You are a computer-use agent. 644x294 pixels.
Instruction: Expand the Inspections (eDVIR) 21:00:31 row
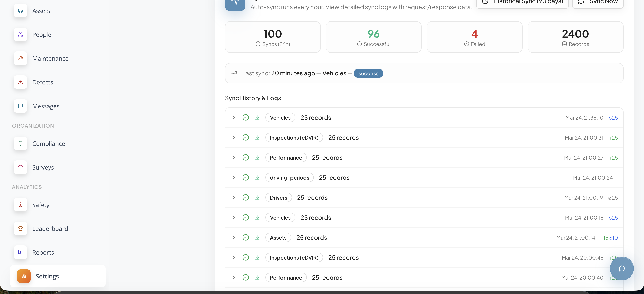[233, 137]
